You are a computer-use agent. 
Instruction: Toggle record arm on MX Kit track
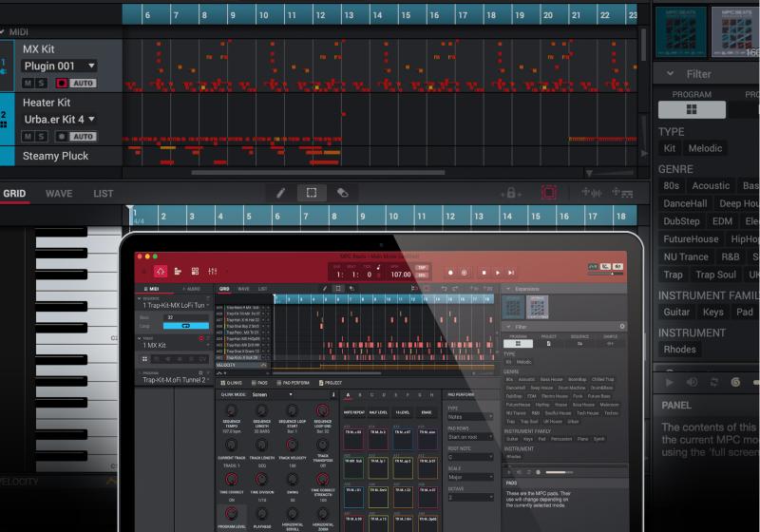coord(62,84)
